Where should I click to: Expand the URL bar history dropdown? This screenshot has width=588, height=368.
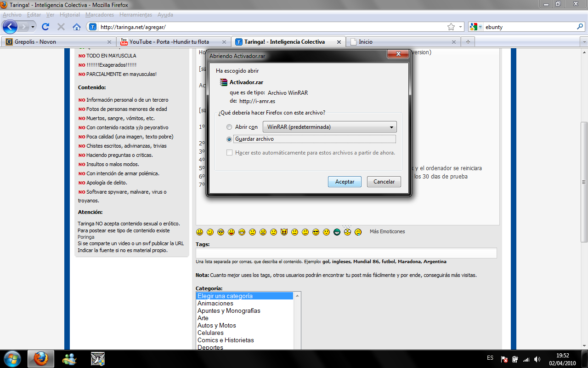(x=460, y=27)
